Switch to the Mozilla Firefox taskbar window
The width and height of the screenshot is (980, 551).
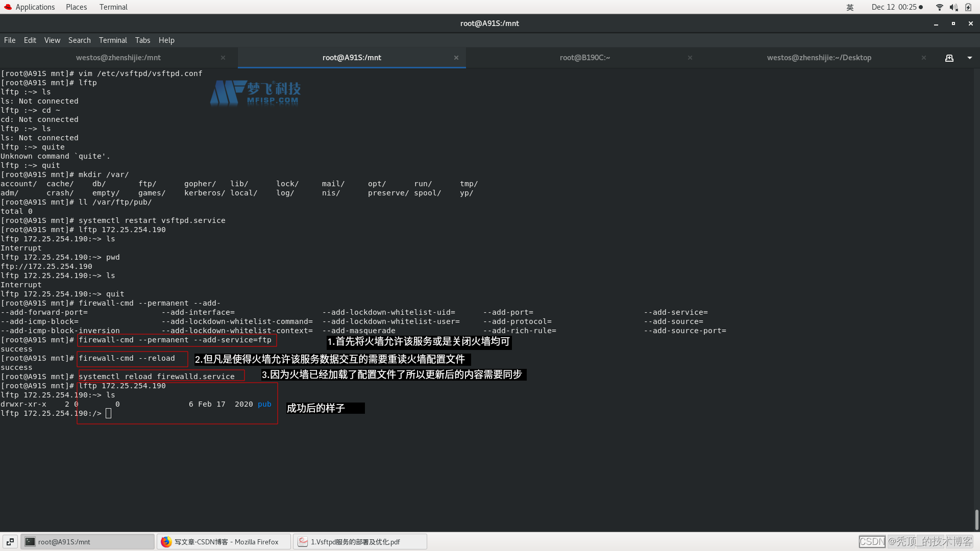[224, 542]
